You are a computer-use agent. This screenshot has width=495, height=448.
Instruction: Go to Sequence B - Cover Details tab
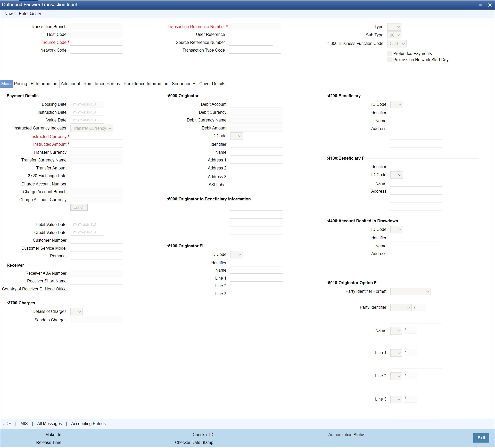point(199,84)
